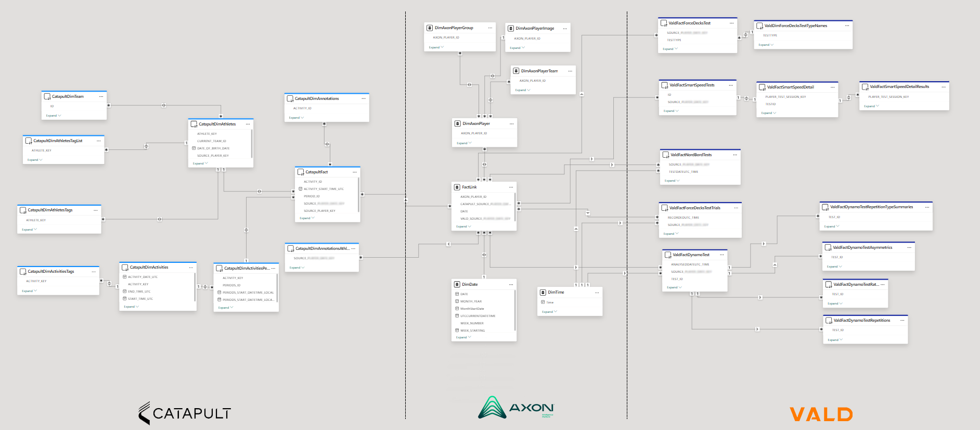This screenshot has width=980, height=430.
Task: Open more options for FactLink table
Action: pos(511,187)
